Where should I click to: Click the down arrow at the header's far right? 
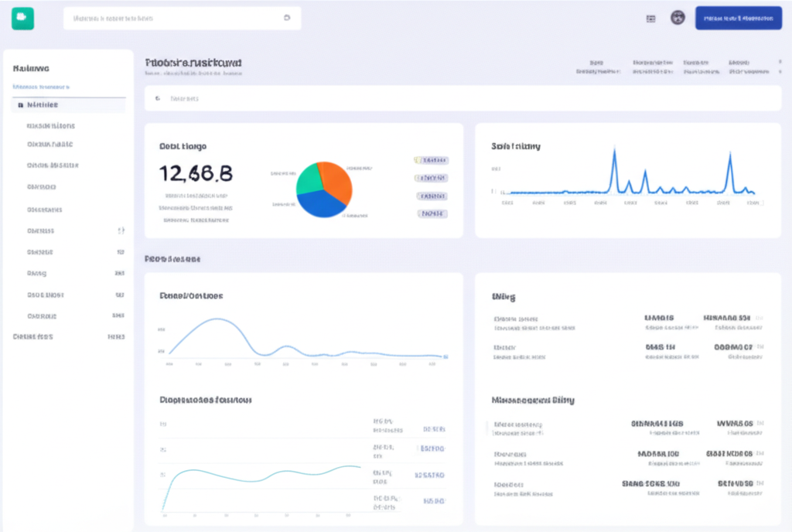pos(778,71)
